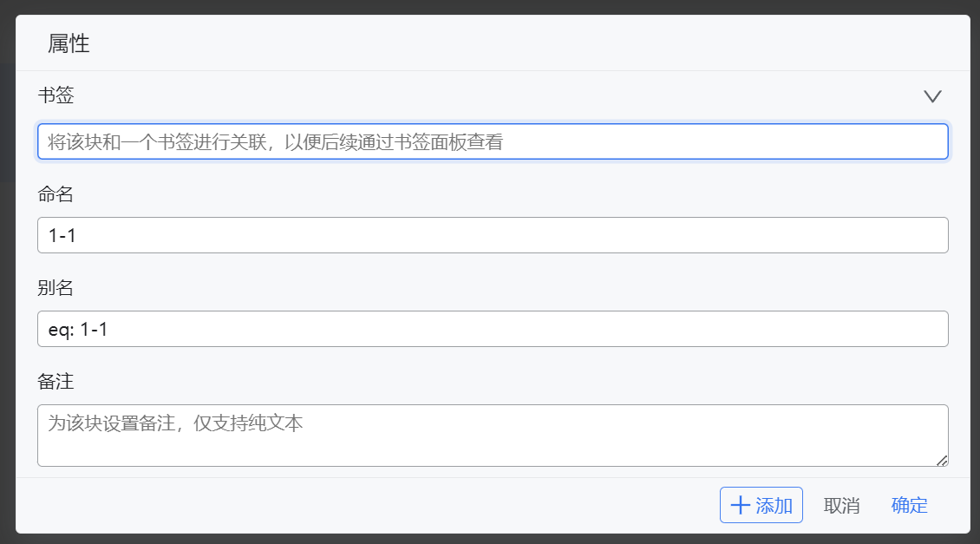Confirm with the 确定 button
The width and height of the screenshot is (980, 544).
(x=909, y=506)
